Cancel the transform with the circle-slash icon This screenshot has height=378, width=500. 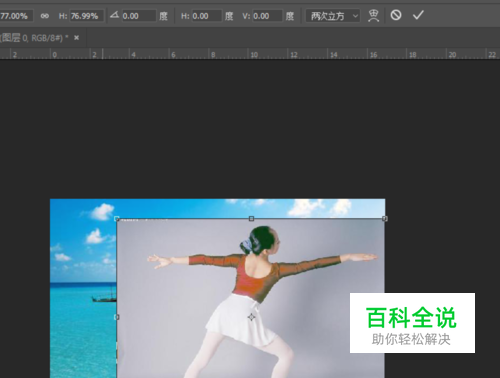[x=396, y=15]
